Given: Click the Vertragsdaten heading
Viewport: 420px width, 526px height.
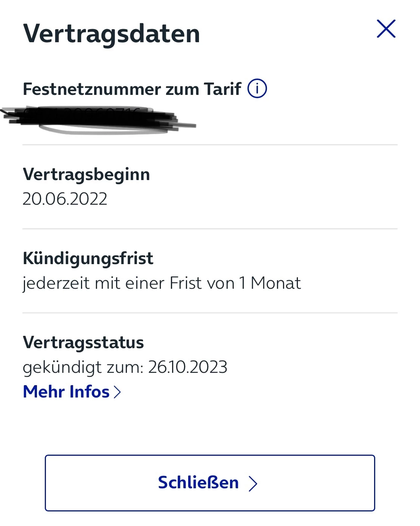Looking at the screenshot, I should [x=111, y=34].
